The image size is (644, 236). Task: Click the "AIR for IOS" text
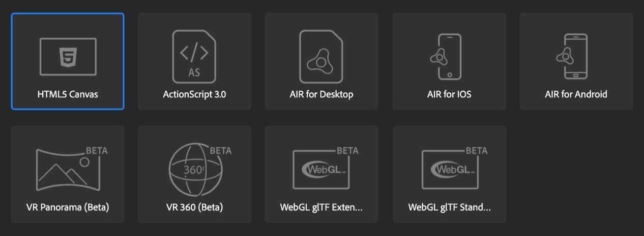coord(449,94)
